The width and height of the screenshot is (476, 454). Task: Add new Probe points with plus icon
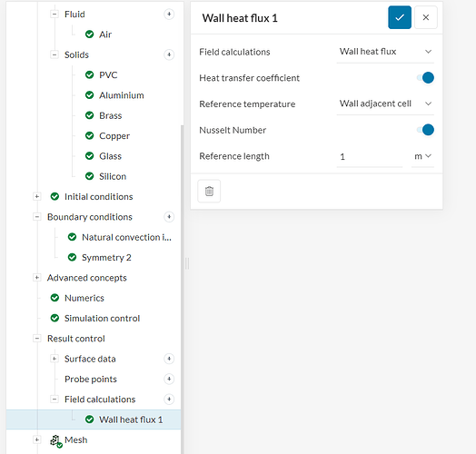coord(169,379)
